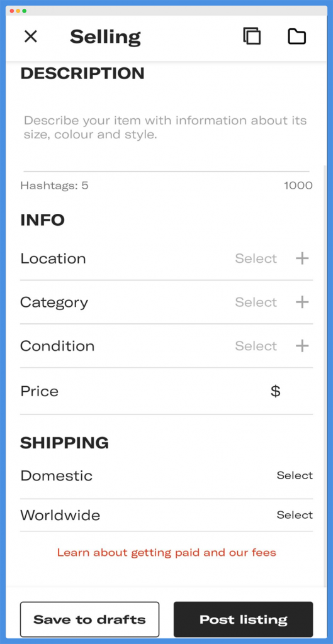Image resolution: width=333 pixels, height=644 pixels.
Task: Click the Save to drafts button
Action: (89, 619)
